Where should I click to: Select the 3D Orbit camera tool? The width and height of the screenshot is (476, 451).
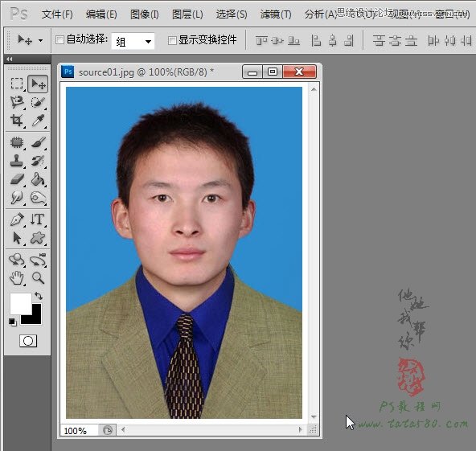pos(38,260)
